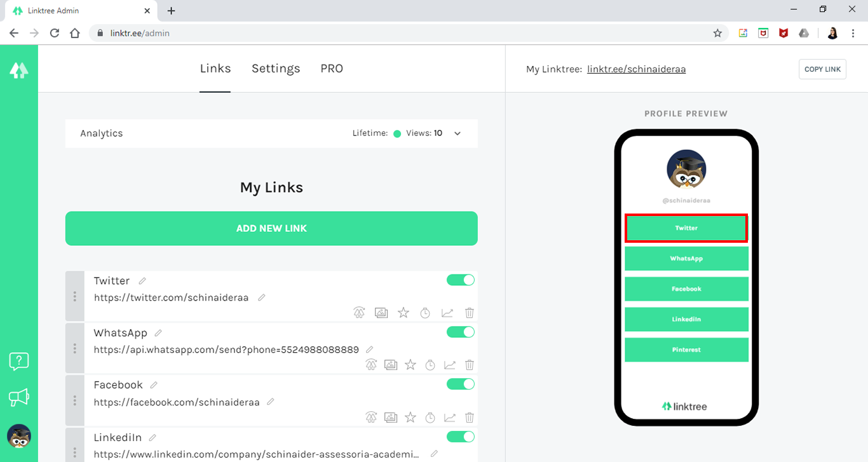This screenshot has height=462, width=868.
Task: Go back in browser
Action: tap(14, 33)
